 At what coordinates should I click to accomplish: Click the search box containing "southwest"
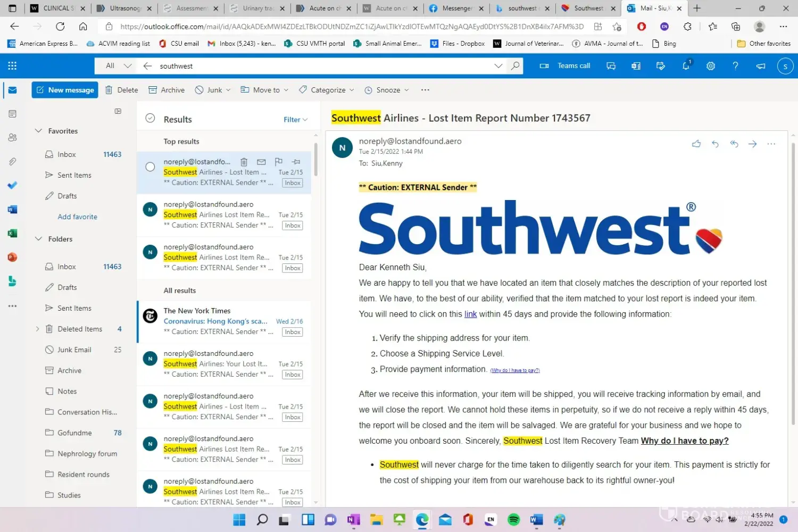tap(319, 66)
